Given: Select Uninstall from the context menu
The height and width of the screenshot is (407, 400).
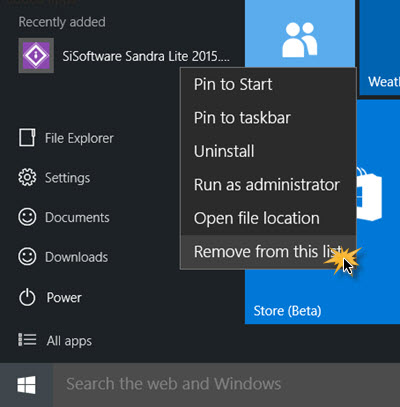Looking at the screenshot, I should pos(268,151).
